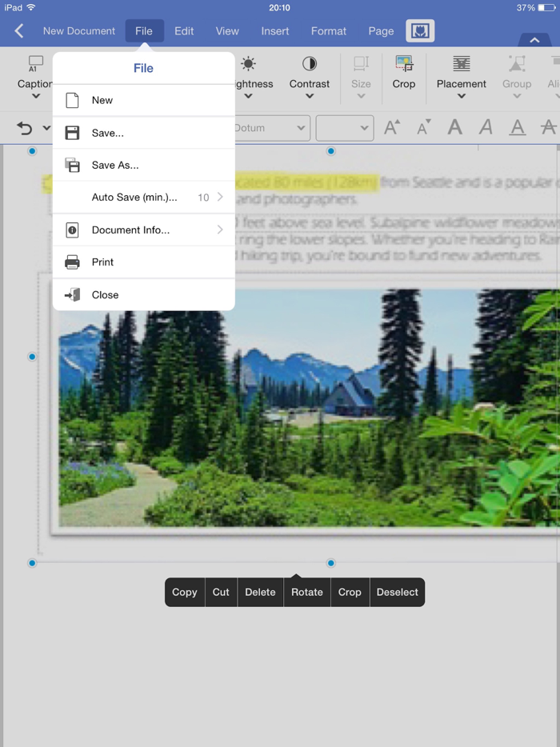Open the Format menu
The image size is (560, 747).
click(328, 31)
